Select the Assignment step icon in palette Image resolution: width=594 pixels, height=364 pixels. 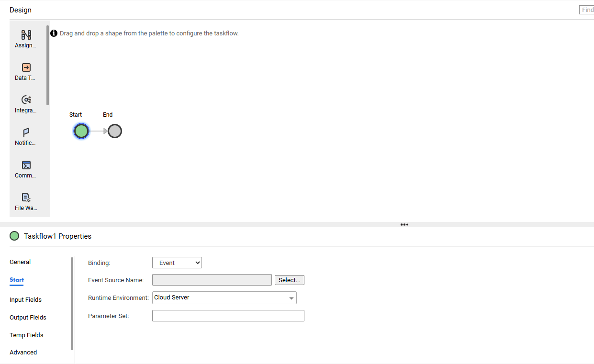[26, 35]
